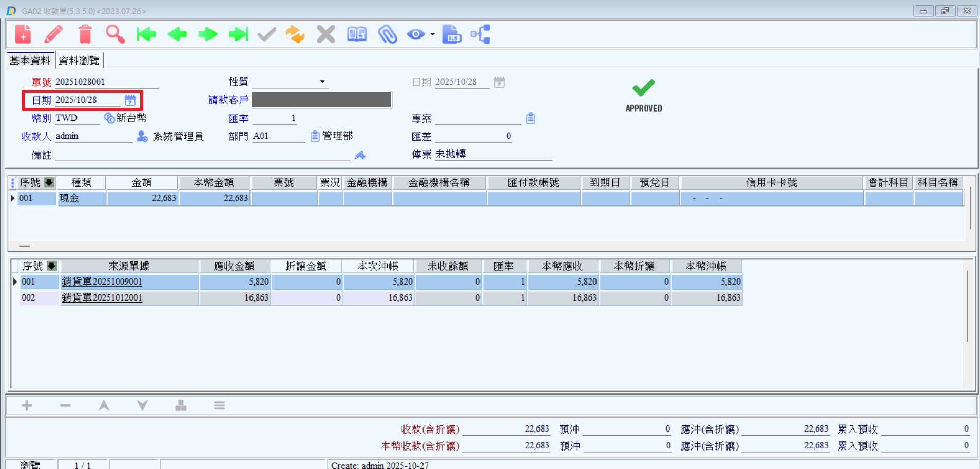Click the 序號 column arrow in payment grid
The image size is (980, 469).
pos(49,182)
